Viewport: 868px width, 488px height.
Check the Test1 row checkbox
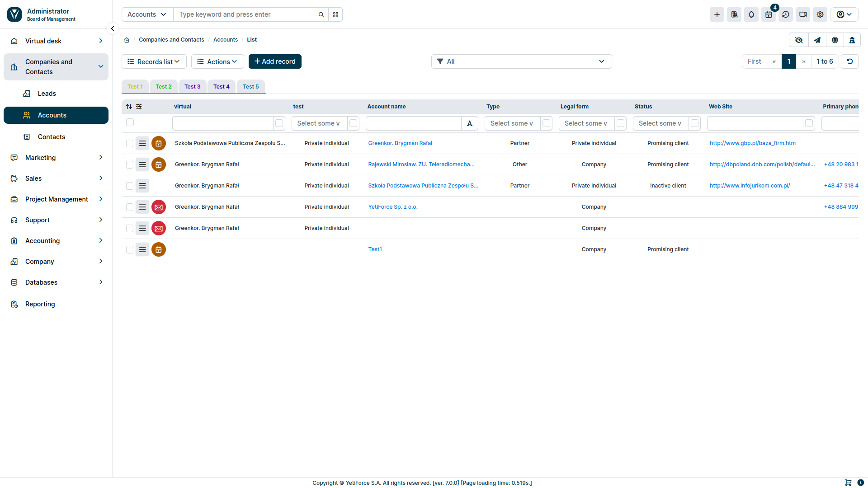coord(130,249)
